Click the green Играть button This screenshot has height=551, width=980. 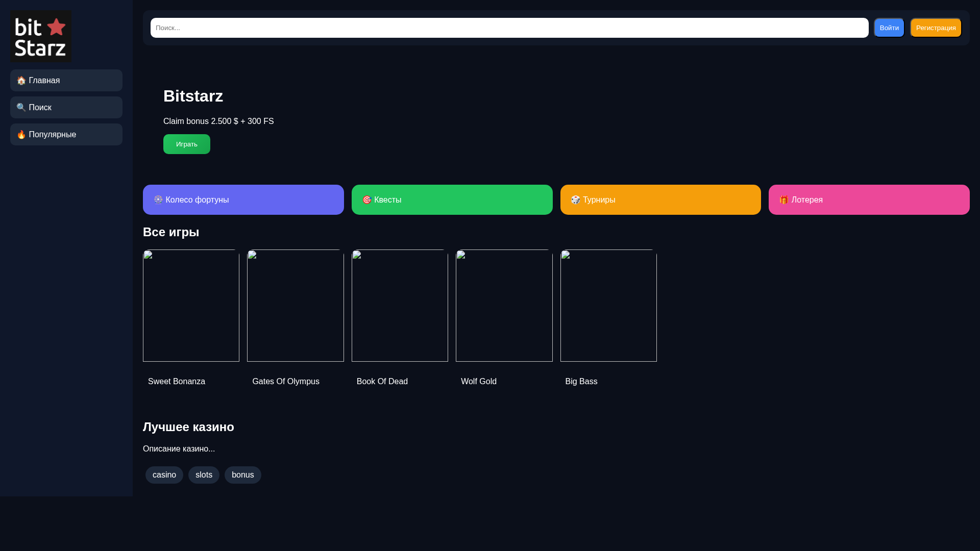[x=187, y=144]
